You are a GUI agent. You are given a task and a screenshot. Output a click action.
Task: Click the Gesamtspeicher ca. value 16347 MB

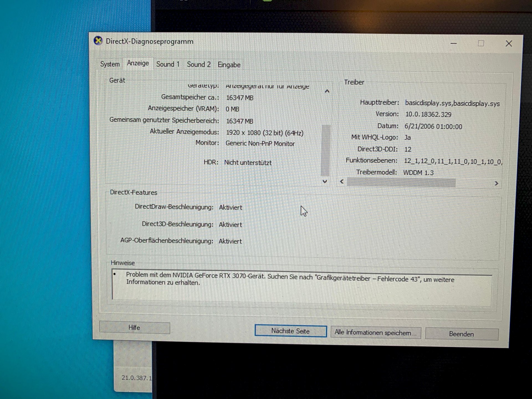tap(240, 98)
